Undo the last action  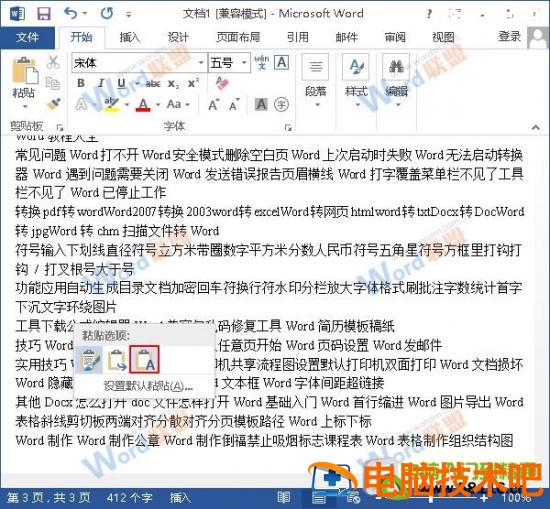point(71,14)
